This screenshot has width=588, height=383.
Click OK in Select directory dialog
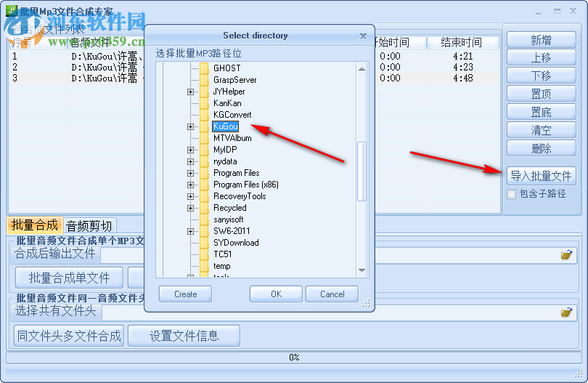click(x=276, y=294)
